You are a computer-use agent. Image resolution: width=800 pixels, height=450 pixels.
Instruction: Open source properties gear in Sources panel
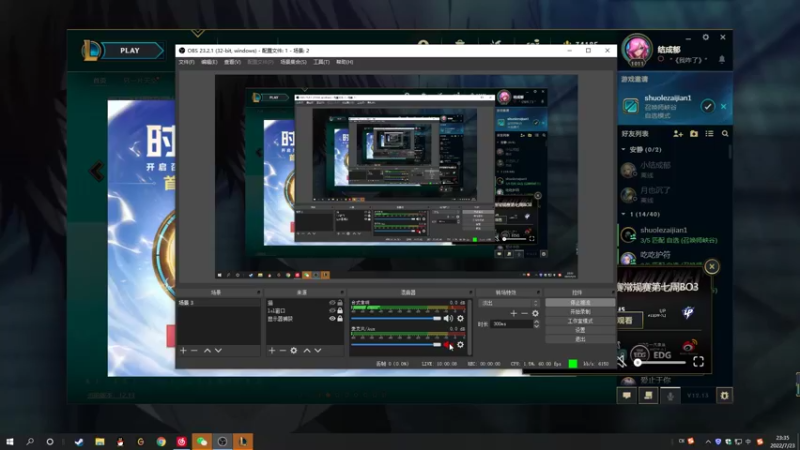pyautogui.click(x=293, y=351)
